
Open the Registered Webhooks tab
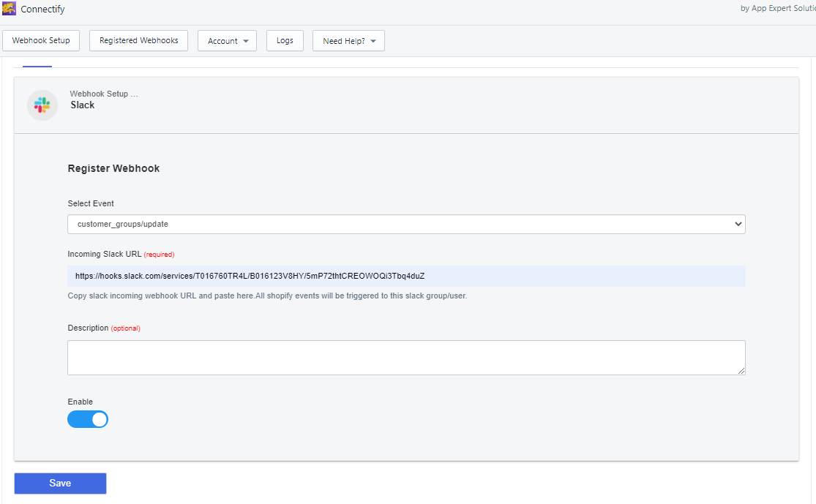tap(139, 40)
